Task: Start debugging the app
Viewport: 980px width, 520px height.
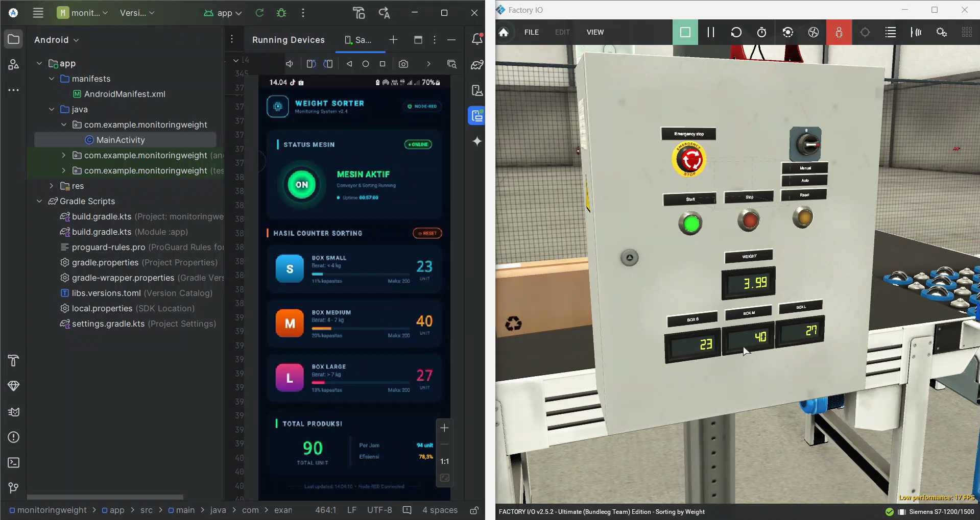Action: click(x=281, y=13)
